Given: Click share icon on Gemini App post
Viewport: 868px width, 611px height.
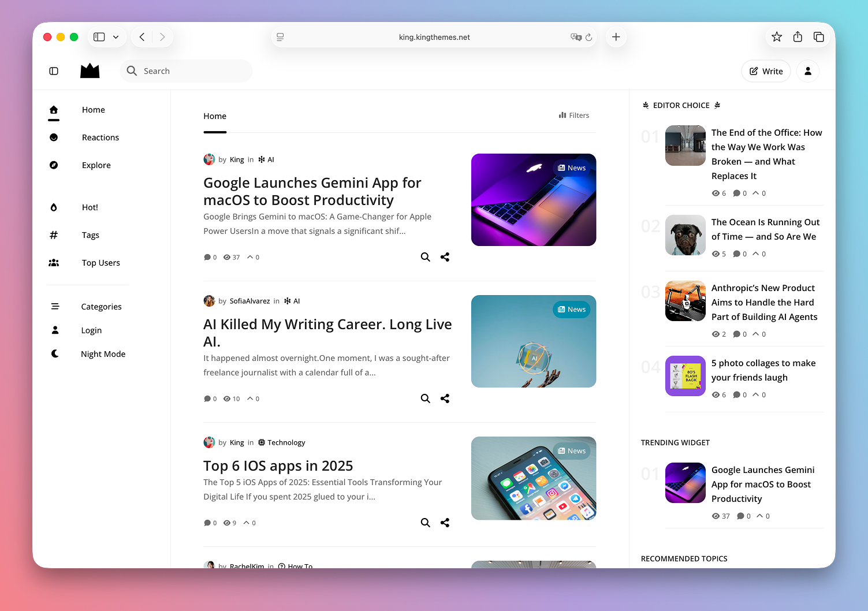Looking at the screenshot, I should click(445, 257).
